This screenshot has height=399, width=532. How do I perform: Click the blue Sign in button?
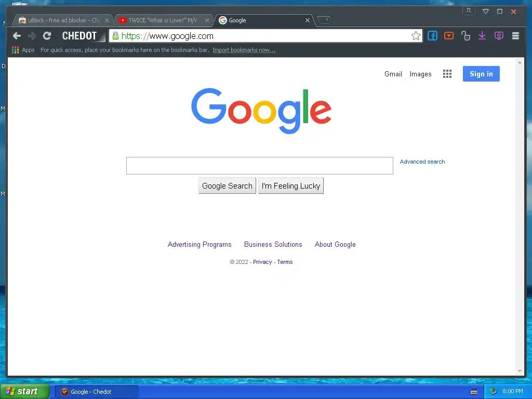pyautogui.click(x=481, y=74)
